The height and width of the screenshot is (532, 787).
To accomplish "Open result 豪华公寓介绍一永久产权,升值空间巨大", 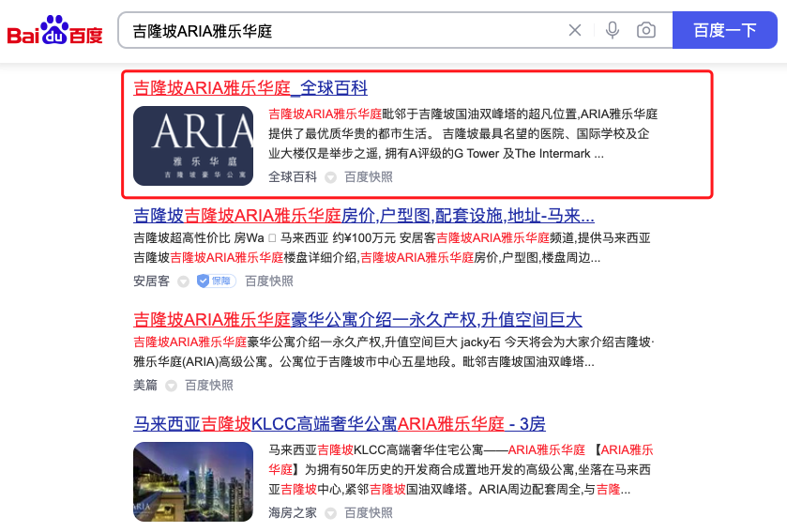I will (358, 319).
